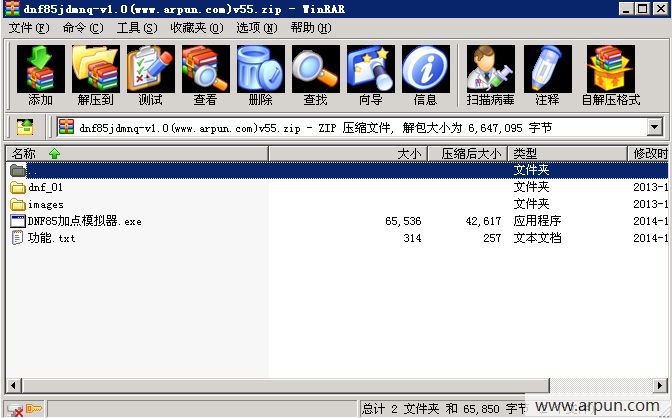Select 功能.txt file name
Screen dimensions: 672x418
click(51, 238)
